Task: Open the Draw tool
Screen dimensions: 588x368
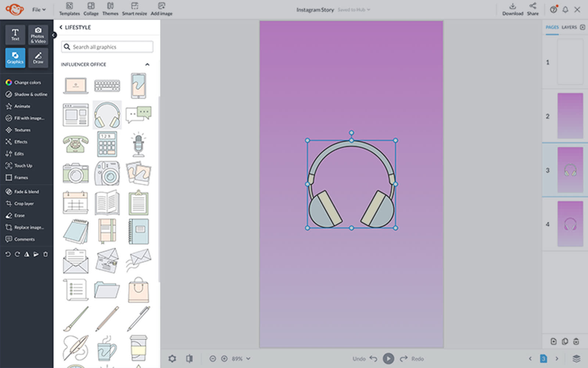Action: coord(38,57)
